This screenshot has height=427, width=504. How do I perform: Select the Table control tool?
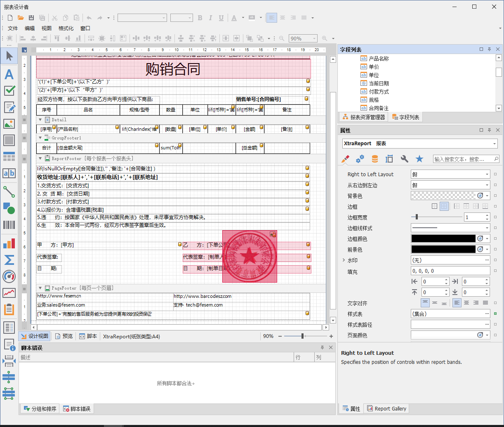pos(9,156)
